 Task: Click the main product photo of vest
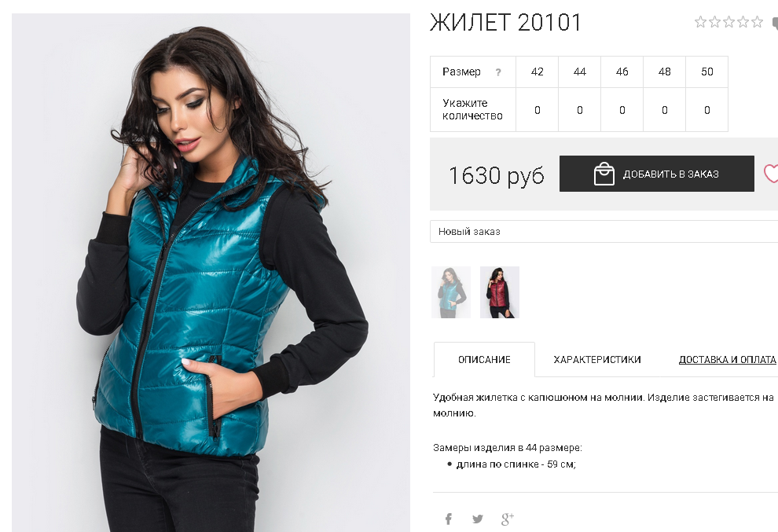pyautogui.click(x=211, y=273)
